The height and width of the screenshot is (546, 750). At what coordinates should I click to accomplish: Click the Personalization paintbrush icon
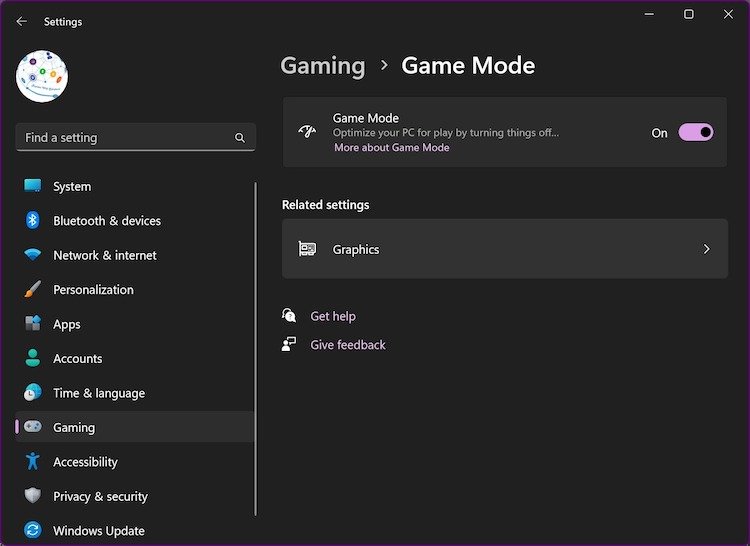33,289
